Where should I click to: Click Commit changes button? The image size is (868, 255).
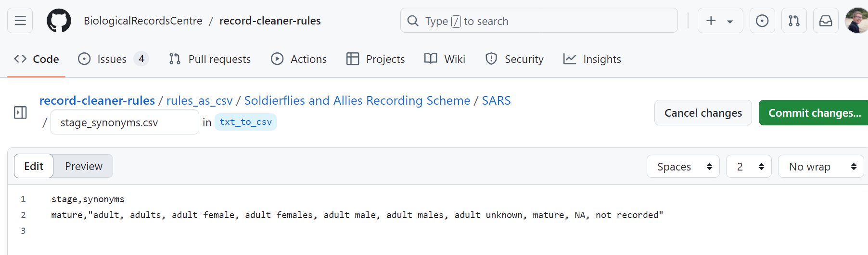(814, 113)
